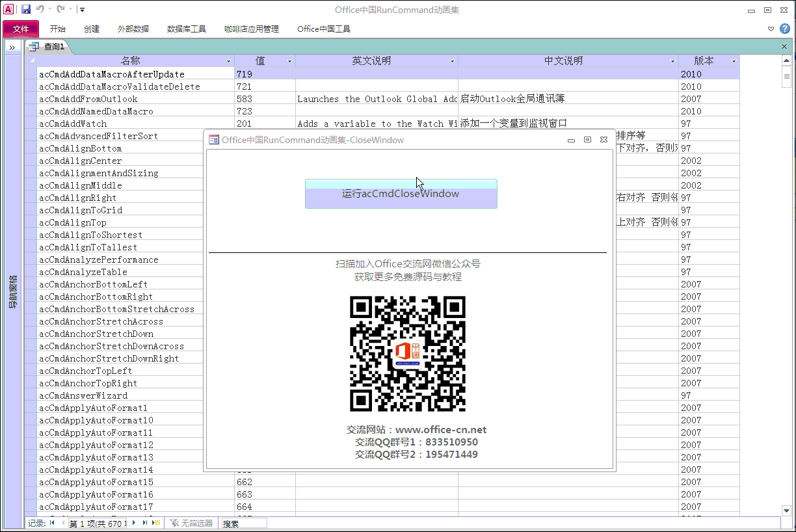Viewport: 796px width, 532px height.
Task: Click the CloseWindow dialog form icon
Action: 213,140
